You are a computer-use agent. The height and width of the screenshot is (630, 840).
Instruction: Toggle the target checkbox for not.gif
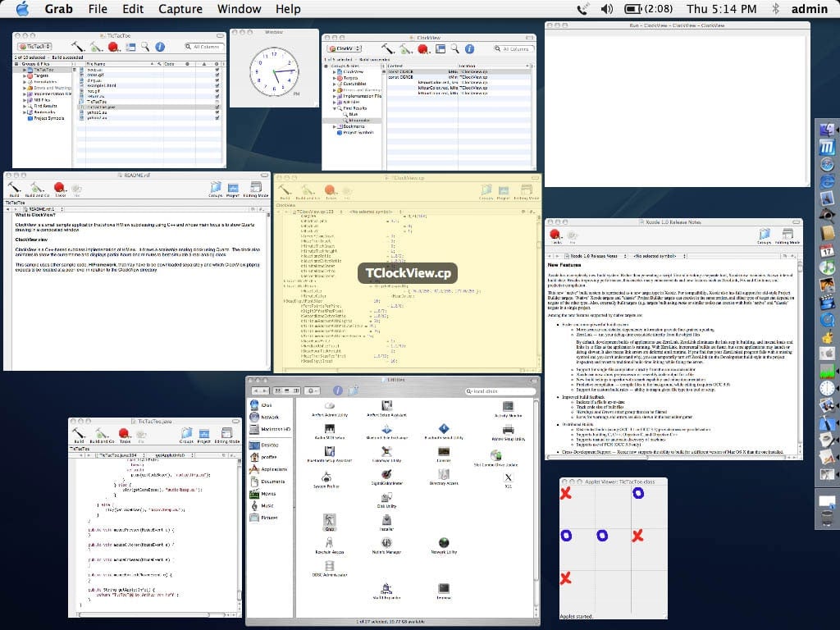tap(217, 91)
